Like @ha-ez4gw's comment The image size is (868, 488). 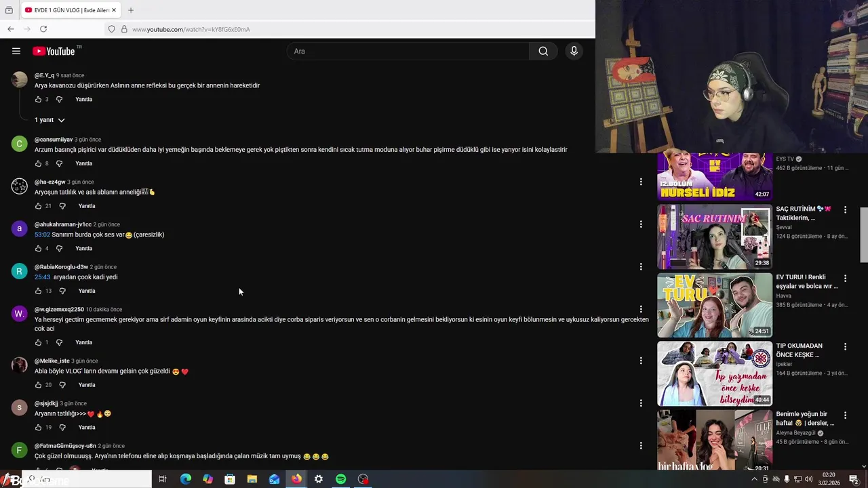pyautogui.click(x=38, y=206)
